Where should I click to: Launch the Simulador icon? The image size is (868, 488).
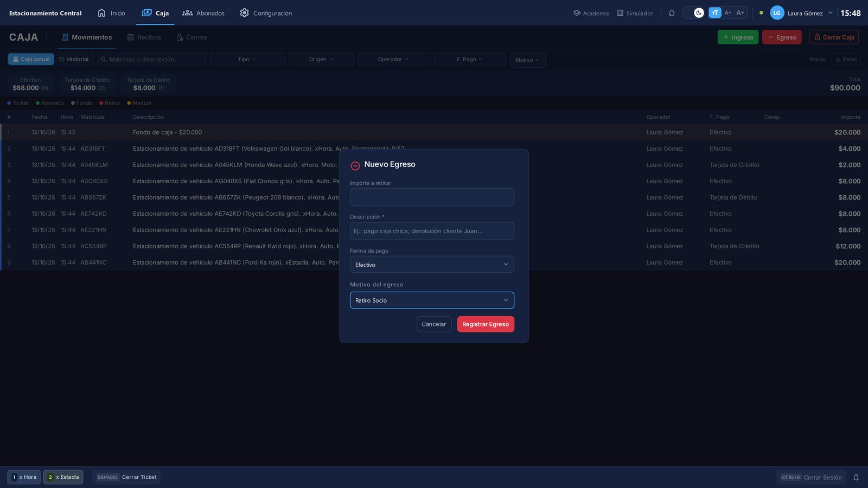pyautogui.click(x=620, y=13)
